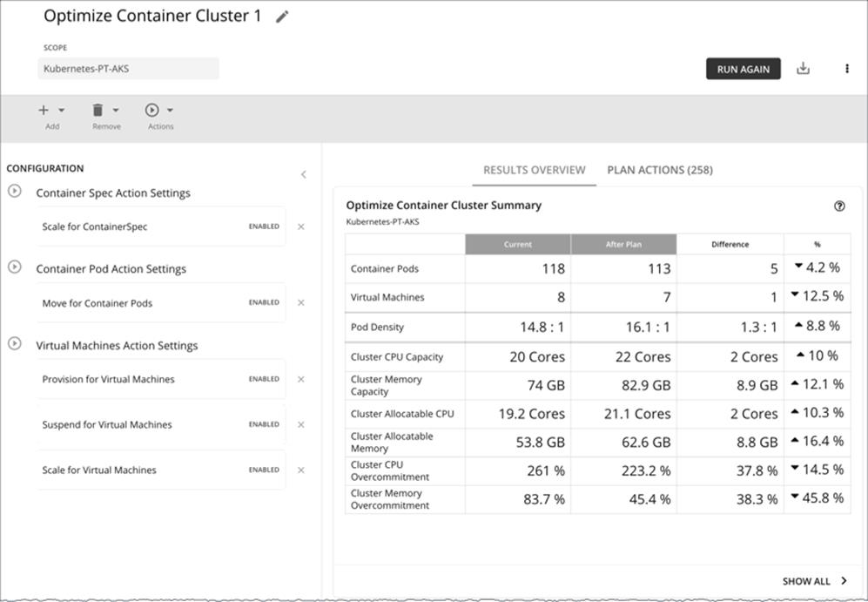Open the Remove trash dropdown
Viewport: 868px width, 602px height.
(105, 112)
